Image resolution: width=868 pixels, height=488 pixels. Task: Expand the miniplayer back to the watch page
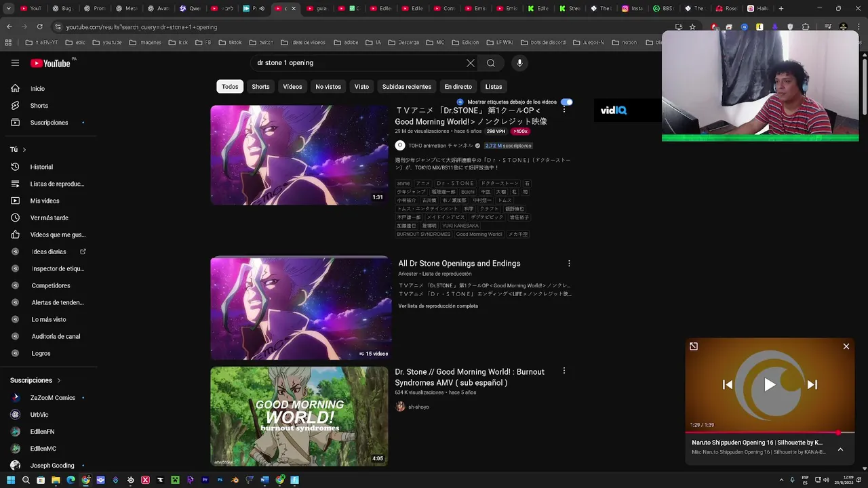pos(694,346)
